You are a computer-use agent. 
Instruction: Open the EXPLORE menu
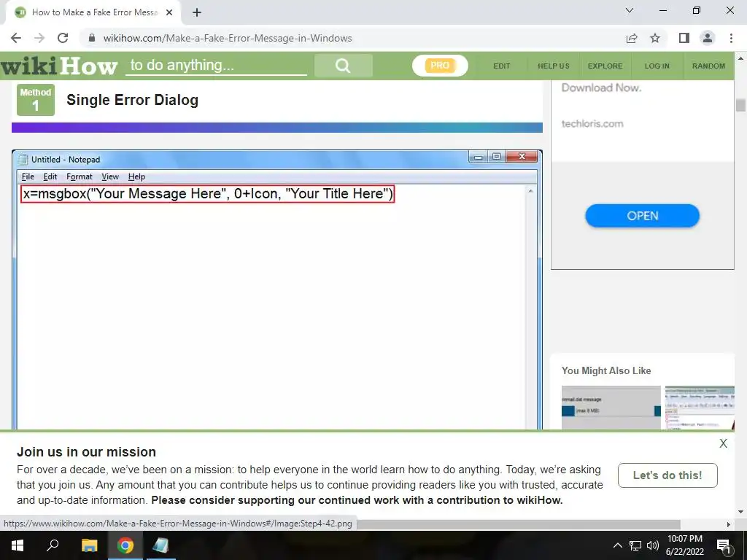point(605,66)
